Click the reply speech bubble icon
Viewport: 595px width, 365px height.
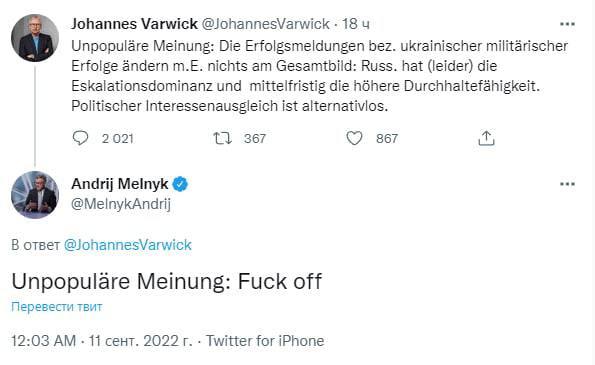point(80,138)
